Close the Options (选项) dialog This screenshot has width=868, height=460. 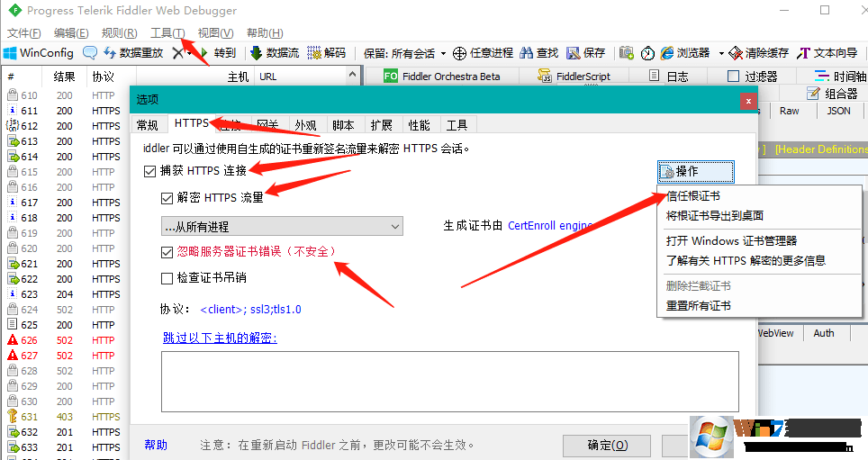click(x=748, y=101)
